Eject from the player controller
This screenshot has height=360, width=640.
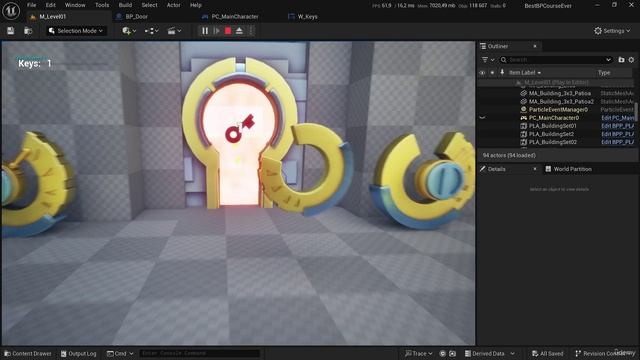coord(240,31)
